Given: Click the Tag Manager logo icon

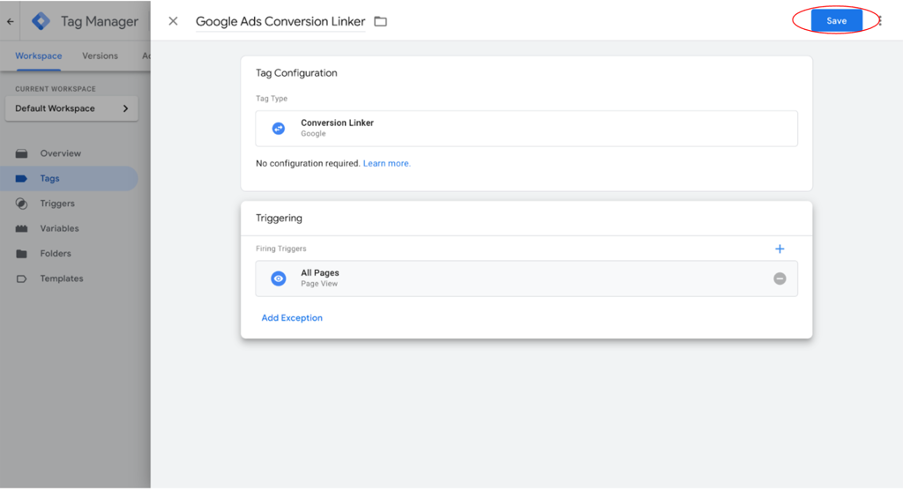Looking at the screenshot, I should (x=41, y=21).
